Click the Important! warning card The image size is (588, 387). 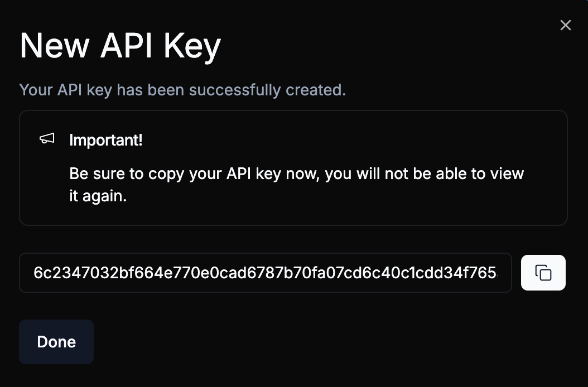pos(293,167)
